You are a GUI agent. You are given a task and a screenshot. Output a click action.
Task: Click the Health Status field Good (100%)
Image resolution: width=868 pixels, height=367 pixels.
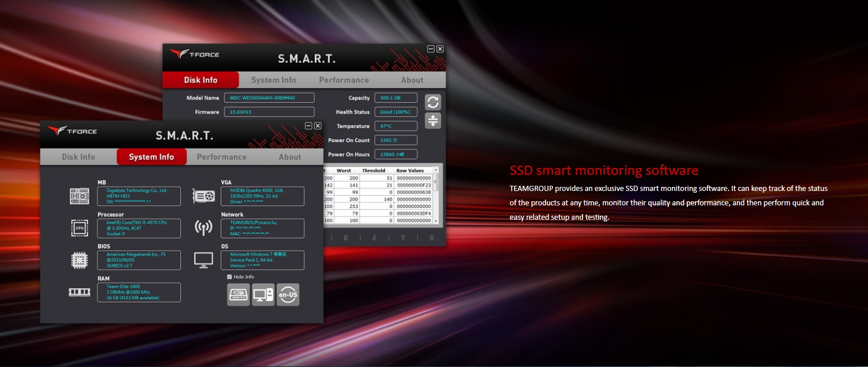click(x=396, y=112)
